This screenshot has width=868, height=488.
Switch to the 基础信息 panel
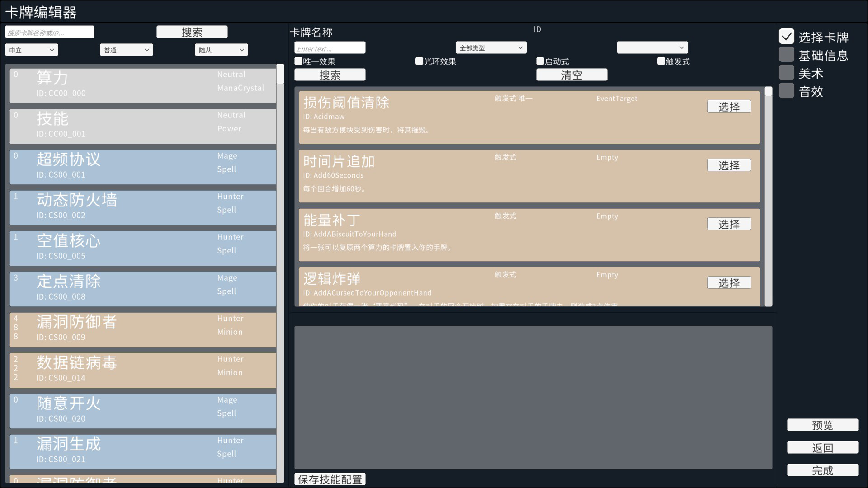click(x=786, y=54)
